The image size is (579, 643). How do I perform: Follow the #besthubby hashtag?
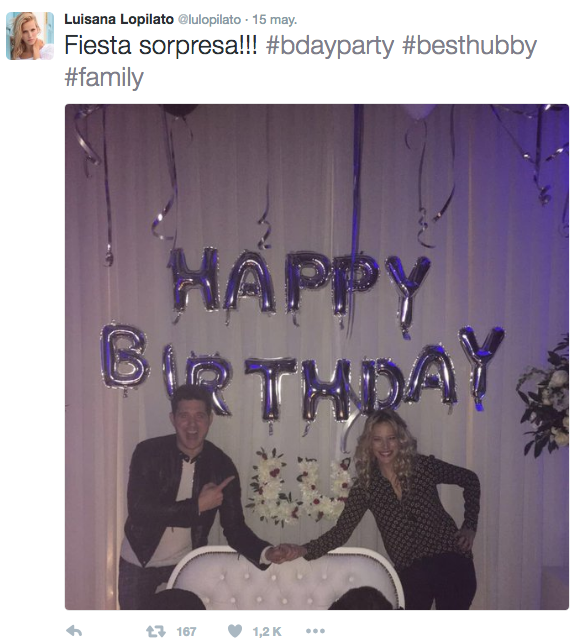(469, 46)
